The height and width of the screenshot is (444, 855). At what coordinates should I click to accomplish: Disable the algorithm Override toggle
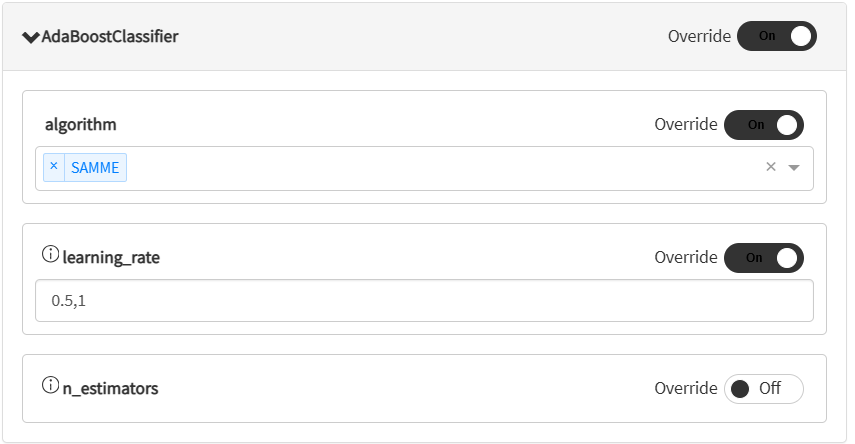tap(764, 125)
